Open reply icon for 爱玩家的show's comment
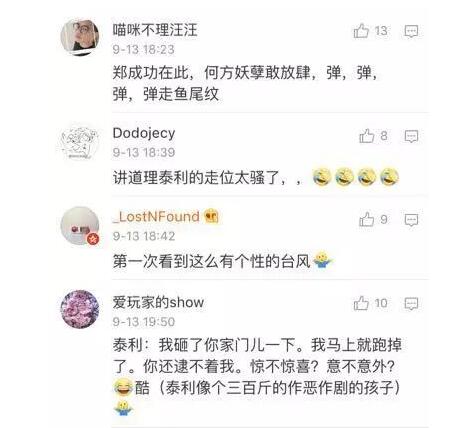Image resolution: width=458 pixels, height=428 pixels. 411,304
